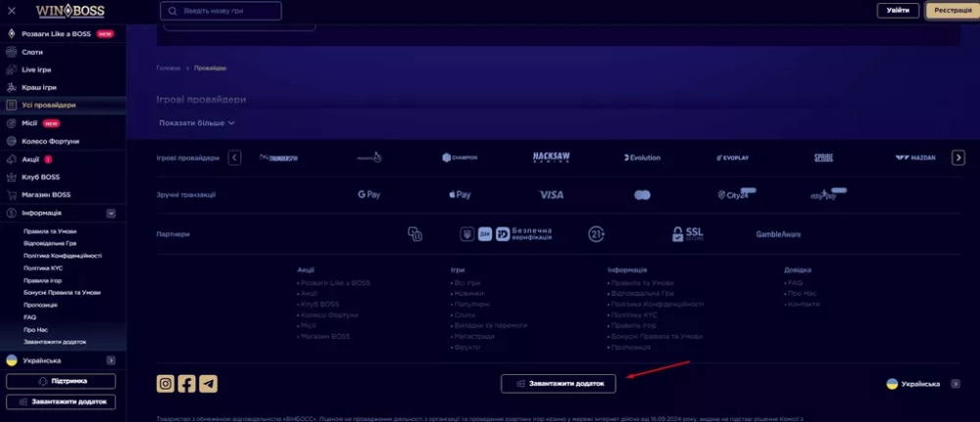The image size is (980, 422).
Task: Close the sidebar with the X icon
Action: point(11,11)
